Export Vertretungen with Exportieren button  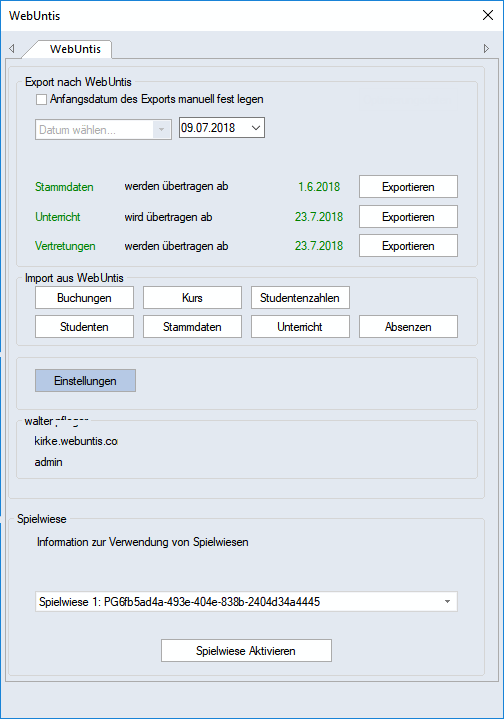(408, 246)
